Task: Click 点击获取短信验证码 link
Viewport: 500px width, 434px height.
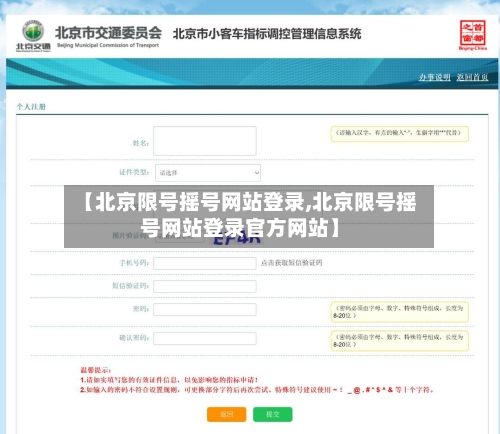Action: 291,263
